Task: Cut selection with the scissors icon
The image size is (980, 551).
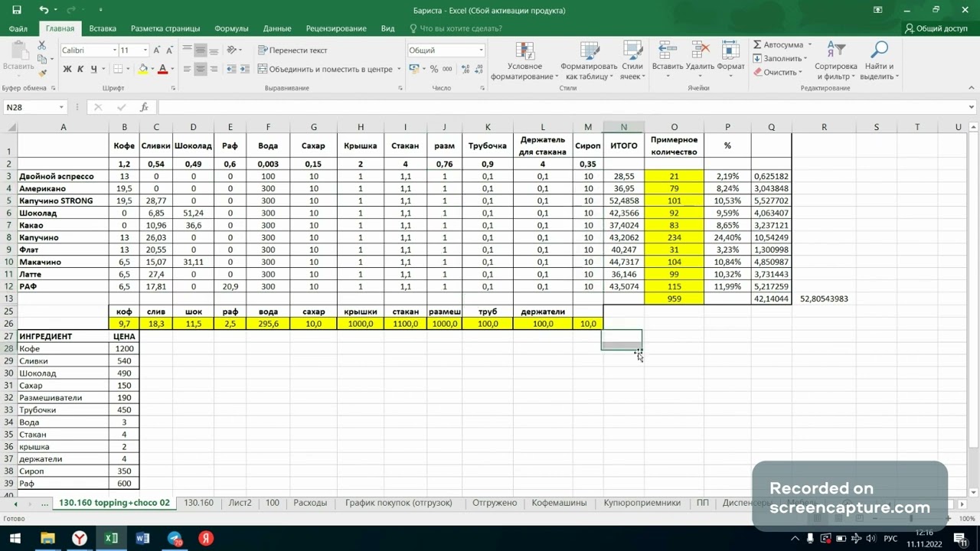Action: [x=42, y=47]
